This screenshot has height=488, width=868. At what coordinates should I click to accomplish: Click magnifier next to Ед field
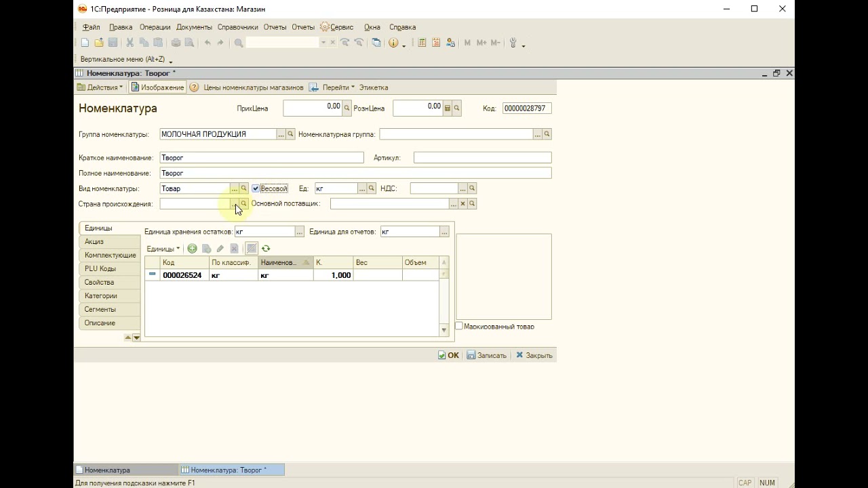(372, 188)
